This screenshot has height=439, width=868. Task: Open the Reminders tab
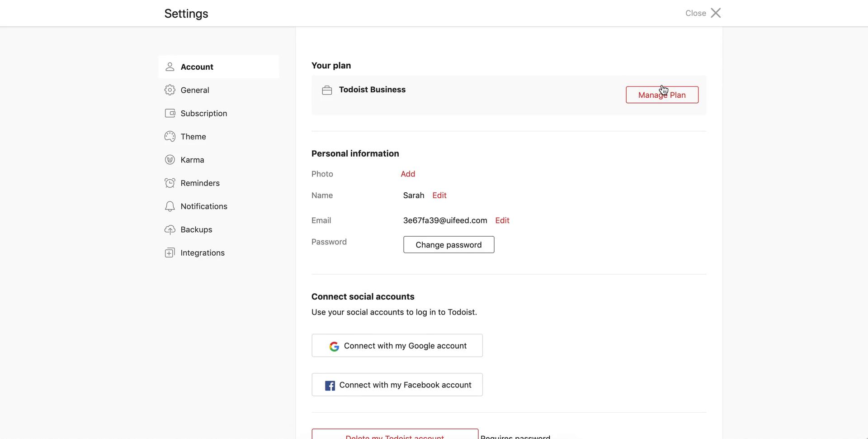[x=219, y=183]
